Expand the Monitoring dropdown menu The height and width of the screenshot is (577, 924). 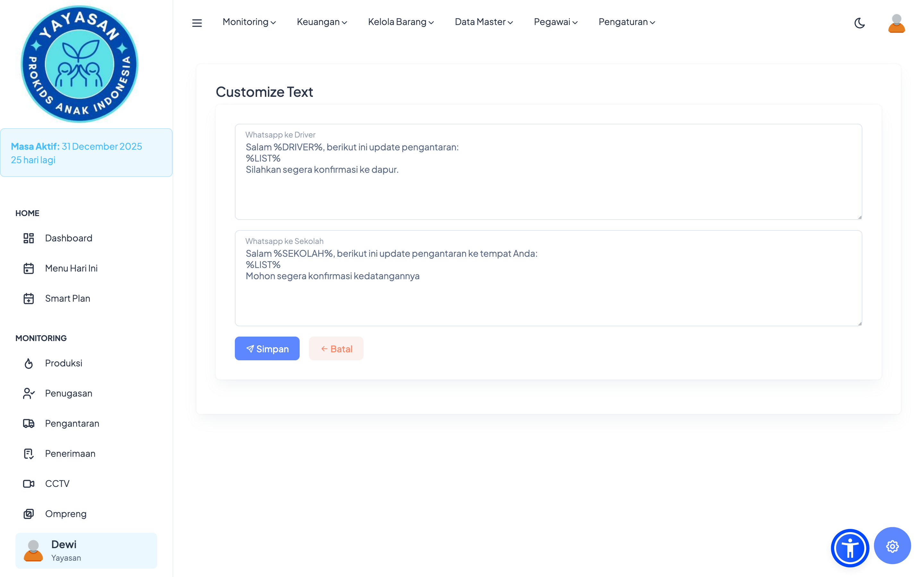[x=249, y=22]
